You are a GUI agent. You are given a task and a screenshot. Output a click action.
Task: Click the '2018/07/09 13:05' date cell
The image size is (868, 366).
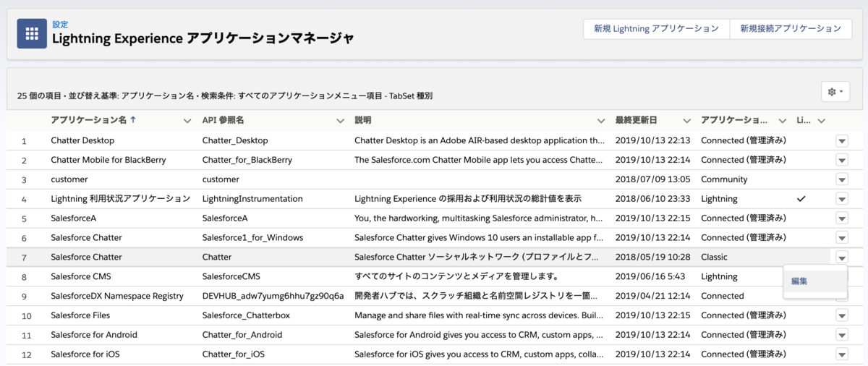pos(653,179)
